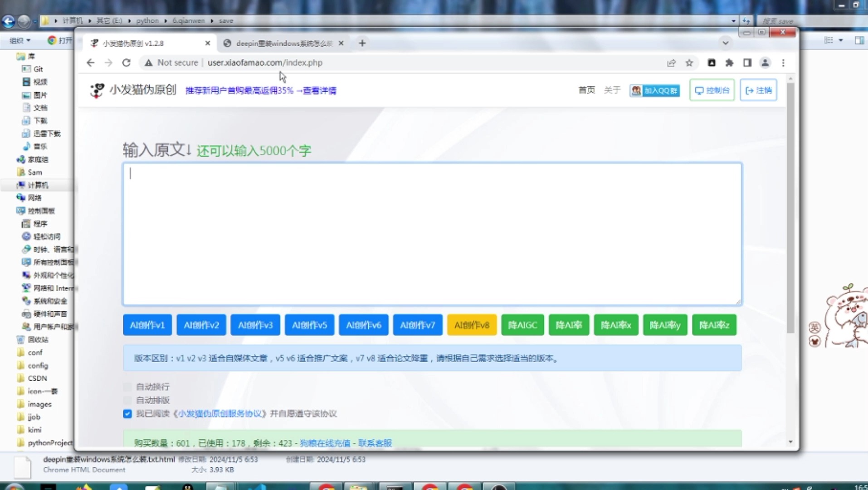Open the 控制面板 tree item
The image size is (868, 490).
[x=41, y=211]
